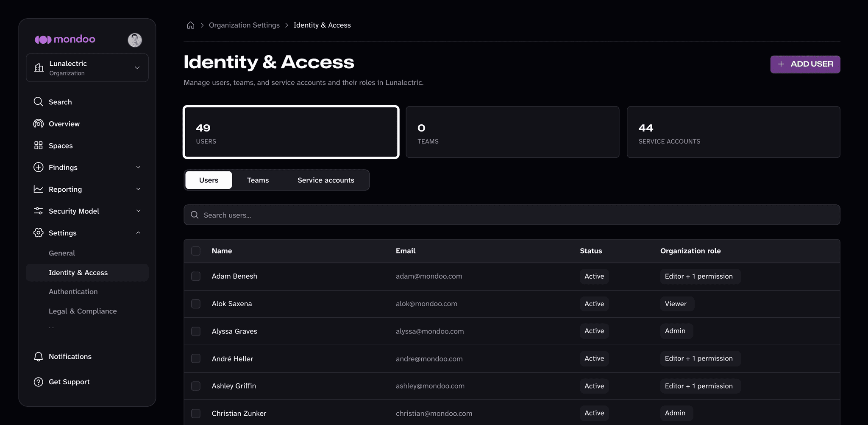Open Authentication settings
Image resolution: width=868 pixels, height=425 pixels.
(x=73, y=292)
